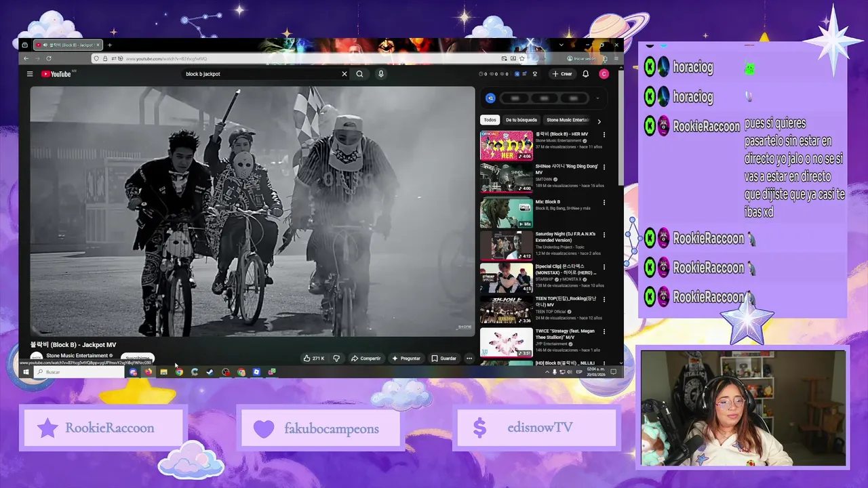868x488 pixels.
Task: Clear the search text with the X icon
Action: tap(344, 74)
